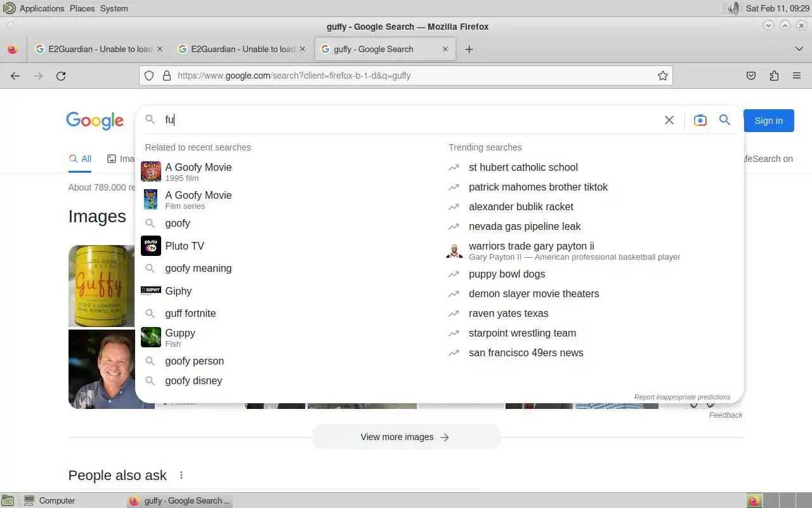The height and width of the screenshot is (508, 812).
Task: Click trending 'patrick mahomes brother tiktok'
Action: [x=538, y=187]
